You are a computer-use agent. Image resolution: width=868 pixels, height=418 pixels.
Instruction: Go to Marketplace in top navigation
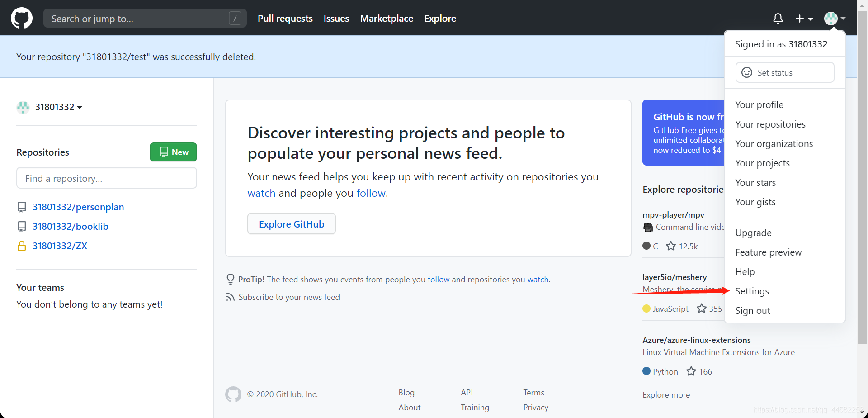[x=387, y=19]
